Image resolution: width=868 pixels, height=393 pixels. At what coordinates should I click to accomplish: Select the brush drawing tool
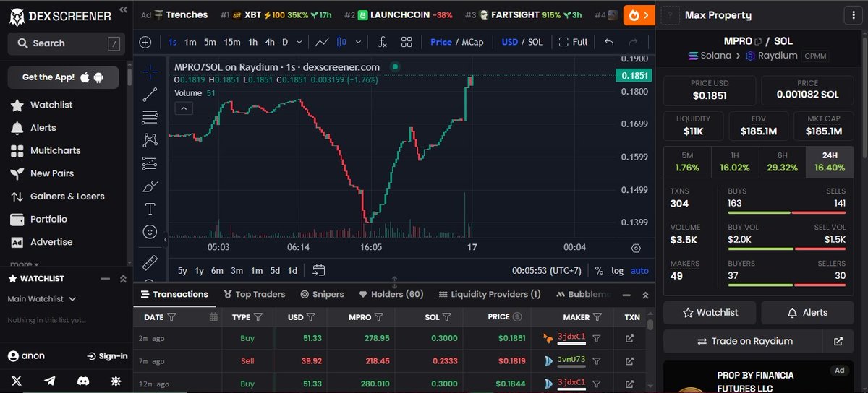pos(150,186)
